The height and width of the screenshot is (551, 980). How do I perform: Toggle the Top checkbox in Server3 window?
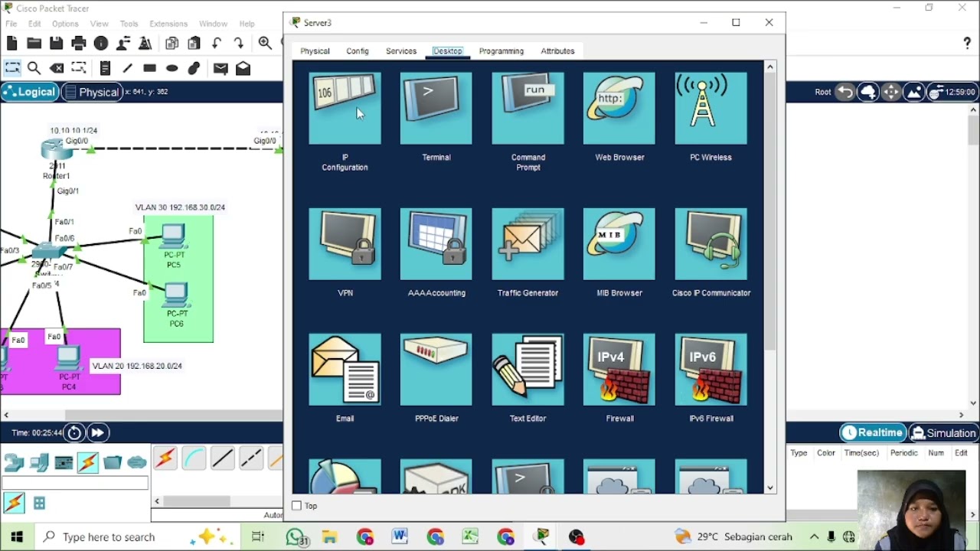tap(297, 506)
